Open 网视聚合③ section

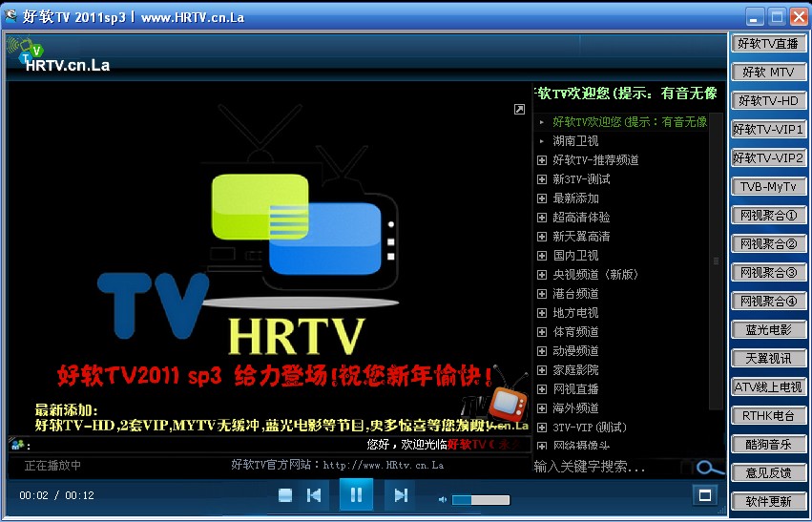coord(768,272)
